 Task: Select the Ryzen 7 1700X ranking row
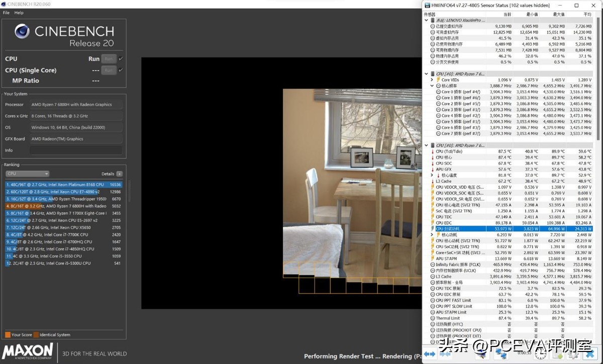[x=64, y=213]
